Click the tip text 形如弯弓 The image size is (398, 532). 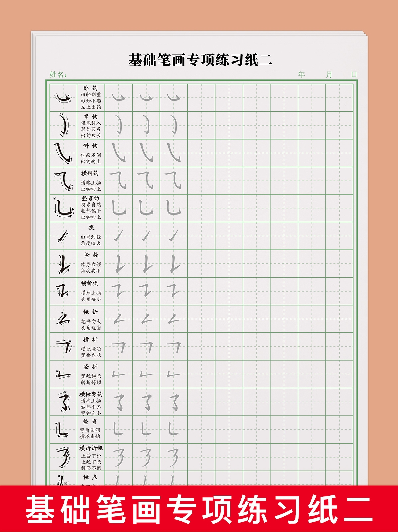click(91, 129)
